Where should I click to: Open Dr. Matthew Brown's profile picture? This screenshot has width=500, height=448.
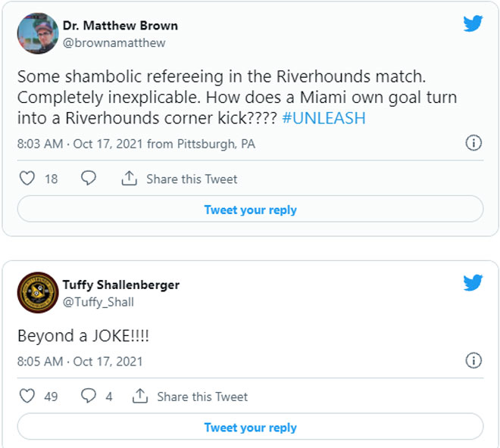pos(38,33)
